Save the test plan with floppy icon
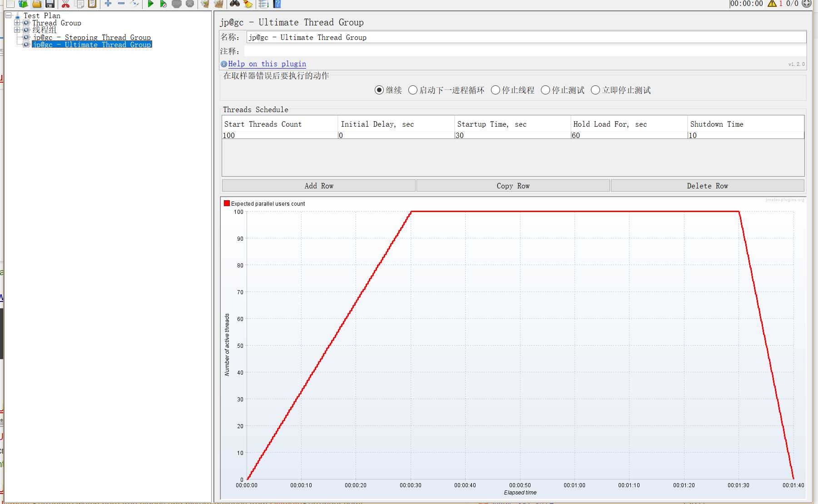 [x=50, y=4]
